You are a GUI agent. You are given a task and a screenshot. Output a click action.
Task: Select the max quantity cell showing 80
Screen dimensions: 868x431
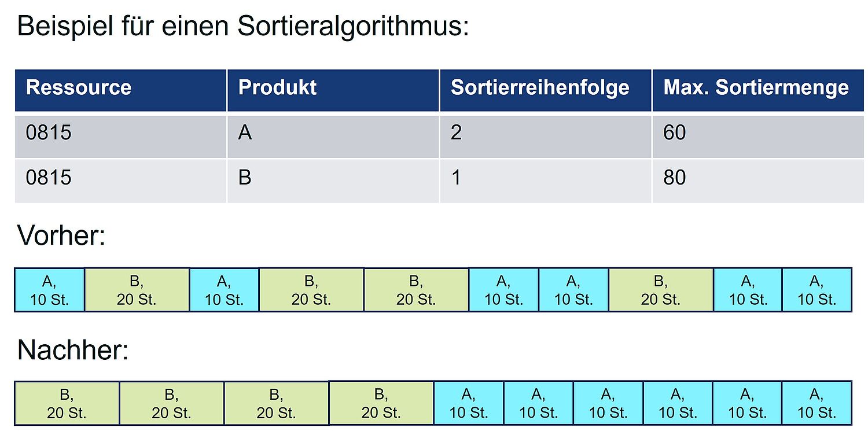click(x=758, y=181)
